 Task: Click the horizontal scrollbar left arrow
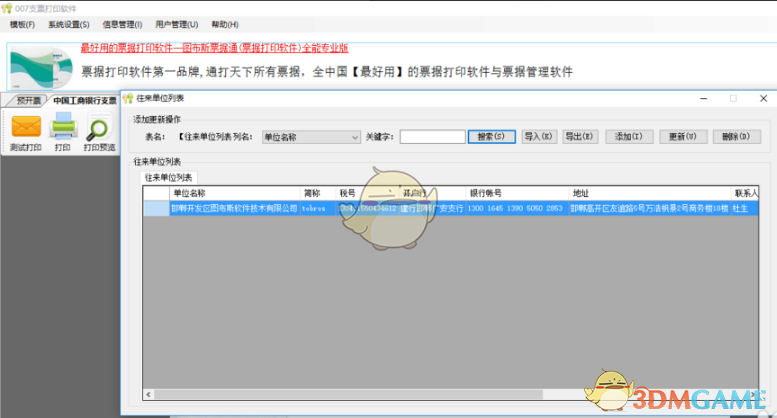point(148,395)
